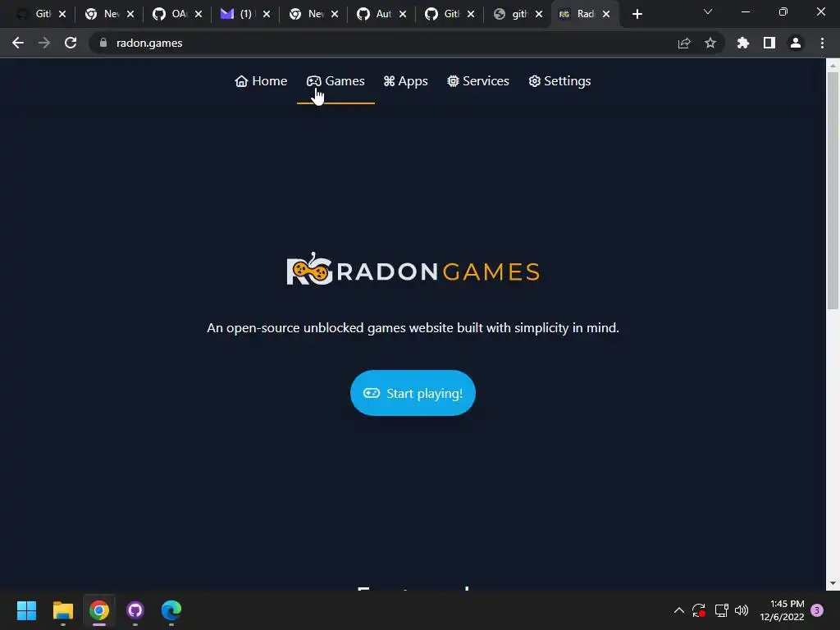Click the page's vertical scrollbar thumb
Image resolution: width=840 pixels, height=630 pixels.
click(x=833, y=190)
